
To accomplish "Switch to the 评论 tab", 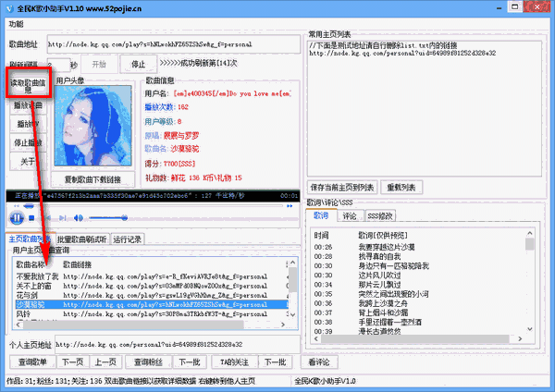I will pos(350,215).
